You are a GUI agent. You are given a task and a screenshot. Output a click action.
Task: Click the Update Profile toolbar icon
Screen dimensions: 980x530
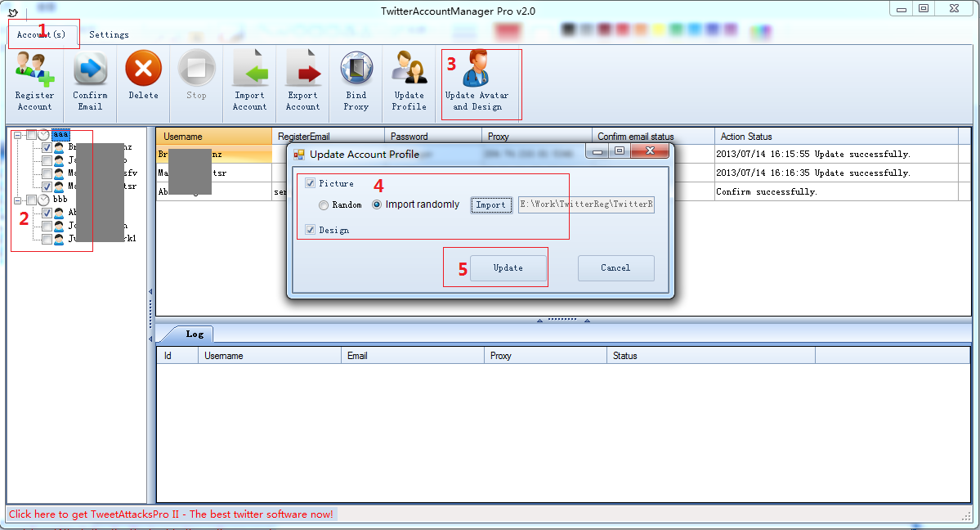coord(409,68)
